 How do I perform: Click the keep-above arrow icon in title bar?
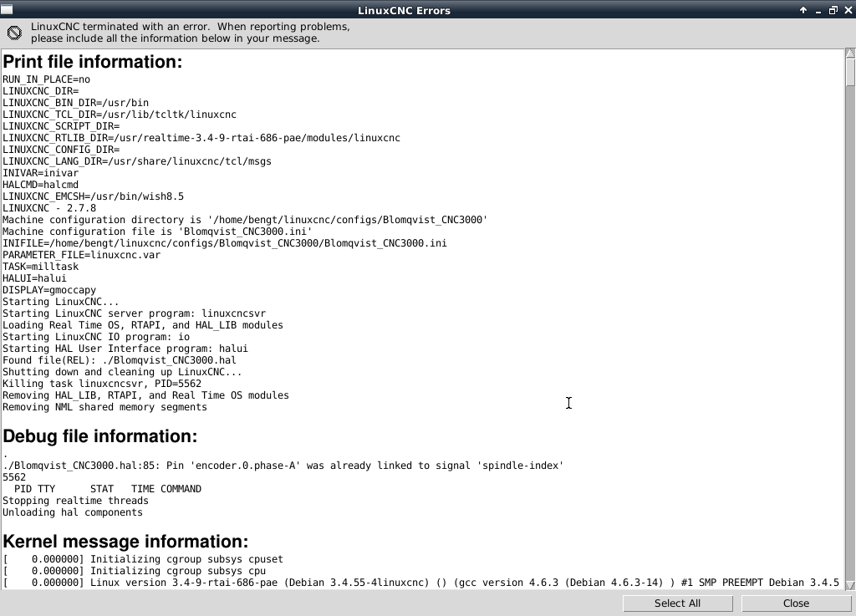(803, 10)
